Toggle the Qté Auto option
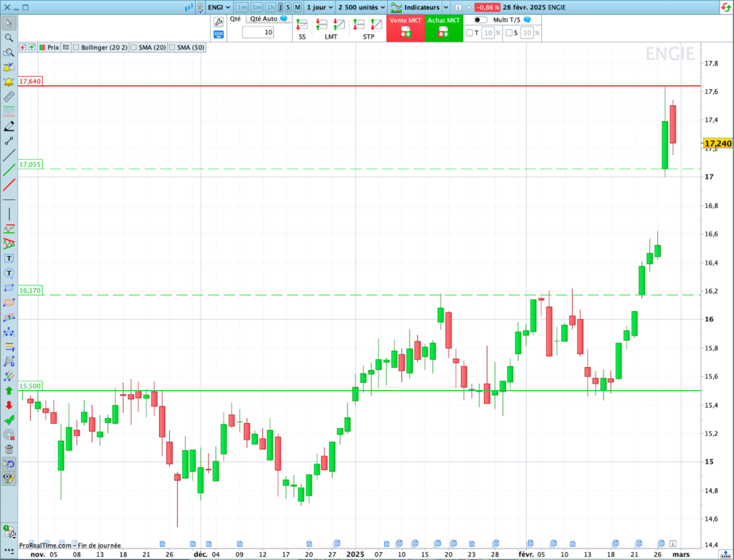Viewport: 734px width, 560px height. point(268,19)
